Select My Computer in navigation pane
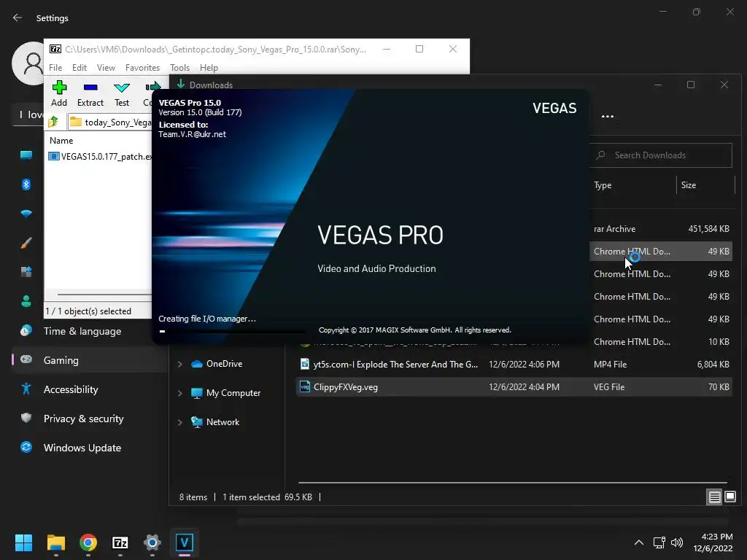Screen dimensions: 747x560 (233, 393)
